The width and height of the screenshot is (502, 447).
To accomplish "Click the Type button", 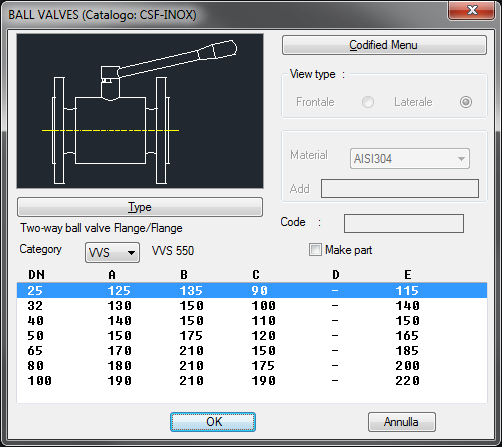I will [x=140, y=207].
